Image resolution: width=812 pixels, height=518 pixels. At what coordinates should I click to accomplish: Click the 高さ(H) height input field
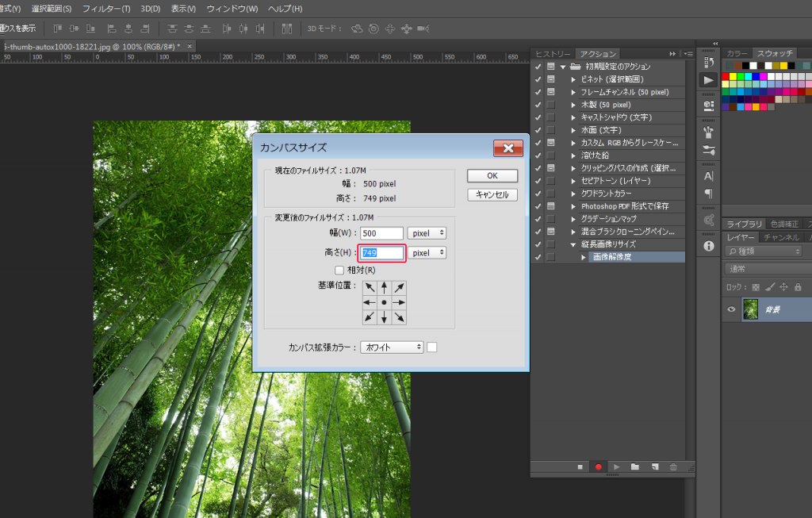(x=381, y=253)
